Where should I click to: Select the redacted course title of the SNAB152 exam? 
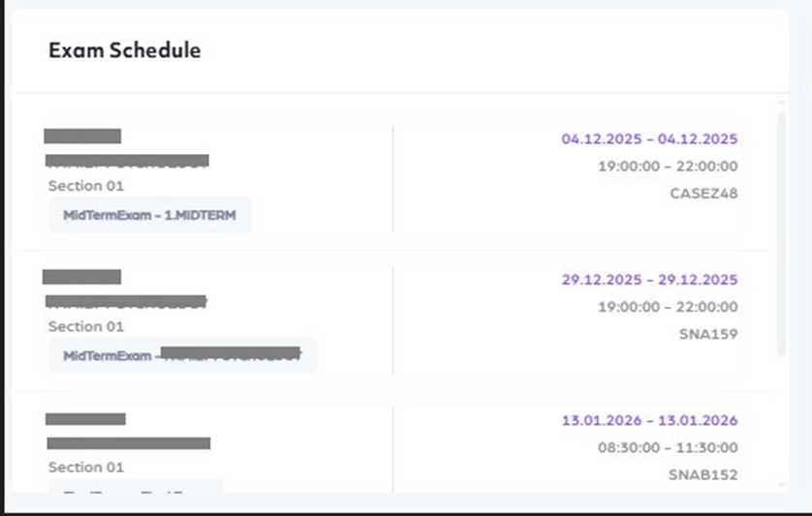(x=129, y=443)
